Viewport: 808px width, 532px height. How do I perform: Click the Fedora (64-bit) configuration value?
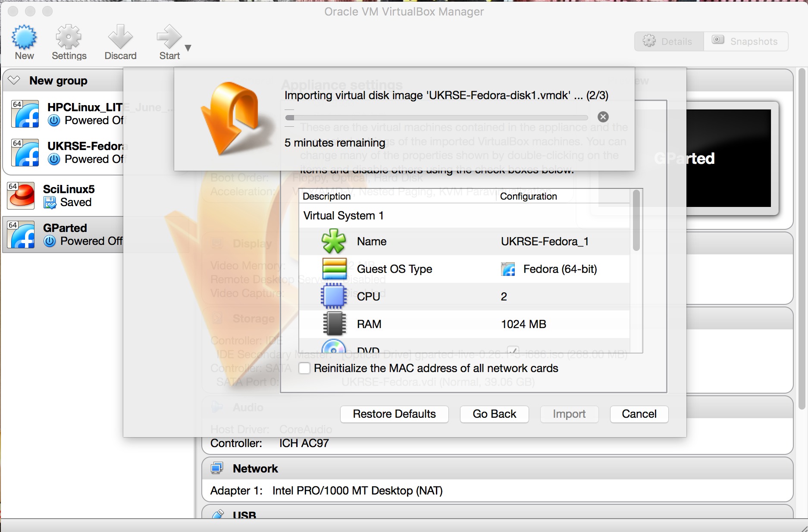(560, 269)
